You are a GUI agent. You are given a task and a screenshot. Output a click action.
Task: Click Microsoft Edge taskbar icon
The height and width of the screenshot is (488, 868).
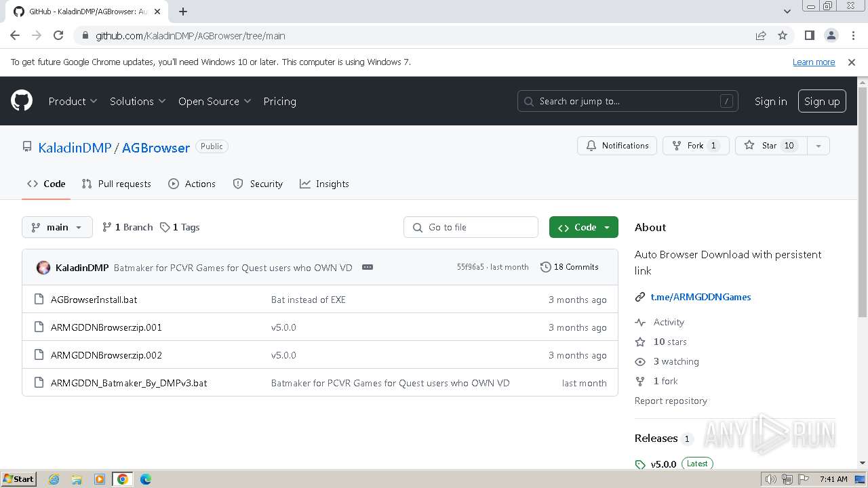145,479
